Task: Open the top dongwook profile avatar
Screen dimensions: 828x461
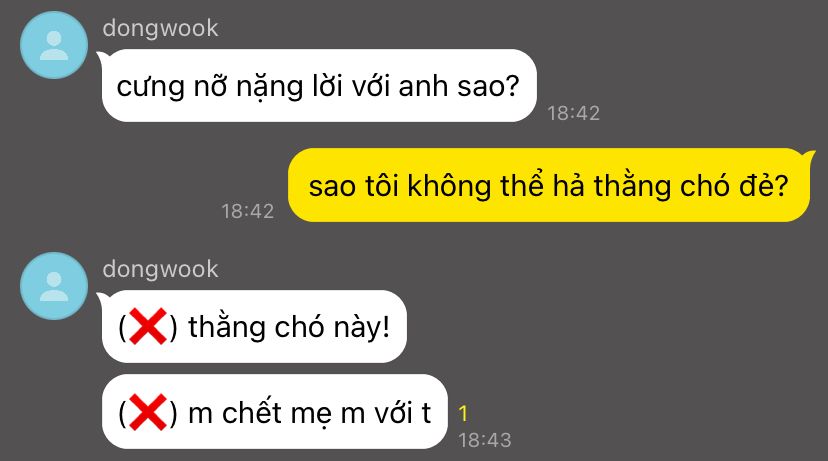Action: [x=54, y=45]
